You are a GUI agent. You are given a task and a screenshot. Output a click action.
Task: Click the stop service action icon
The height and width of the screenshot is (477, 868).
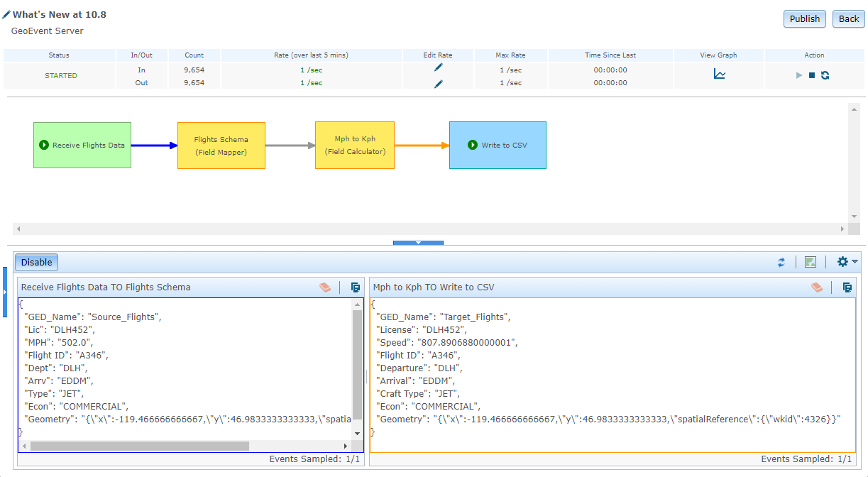(x=812, y=75)
